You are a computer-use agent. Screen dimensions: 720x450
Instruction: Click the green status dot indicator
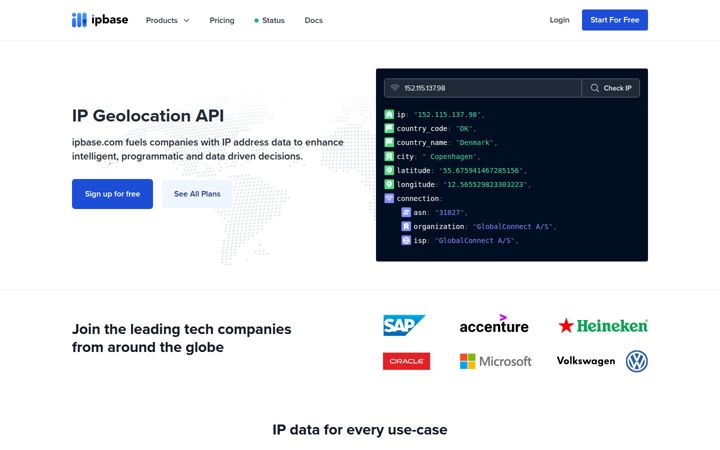click(x=256, y=20)
